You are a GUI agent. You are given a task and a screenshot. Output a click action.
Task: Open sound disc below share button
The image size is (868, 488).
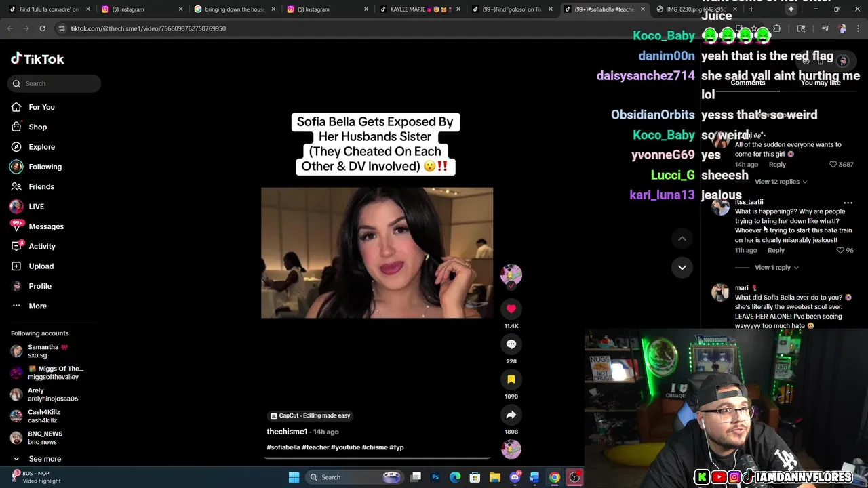511,449
